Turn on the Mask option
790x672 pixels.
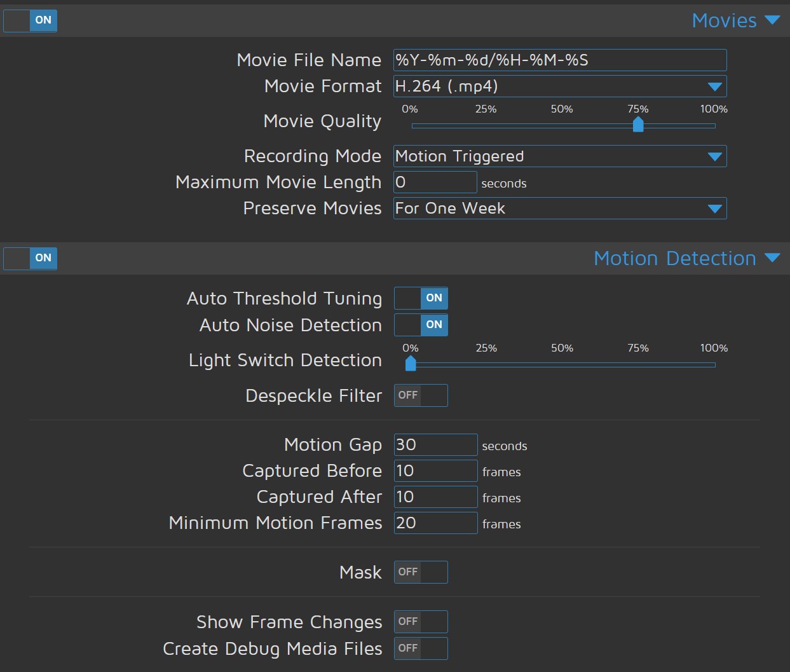pos(421,572)
